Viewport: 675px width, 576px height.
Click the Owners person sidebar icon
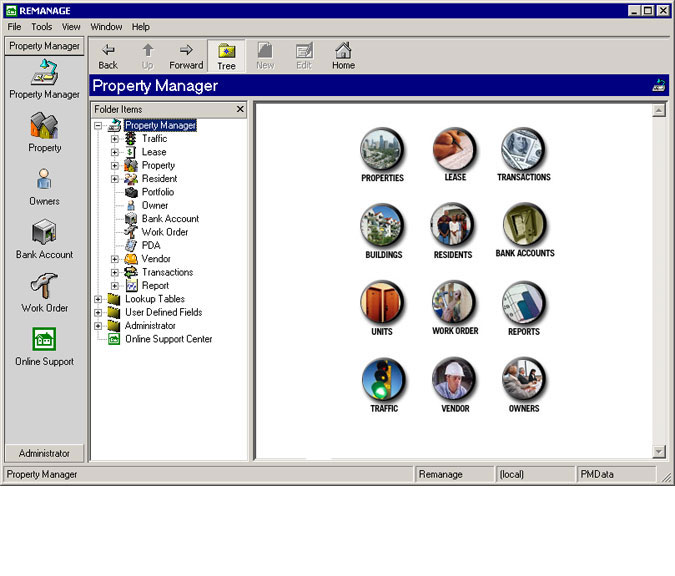click(44, 179)
